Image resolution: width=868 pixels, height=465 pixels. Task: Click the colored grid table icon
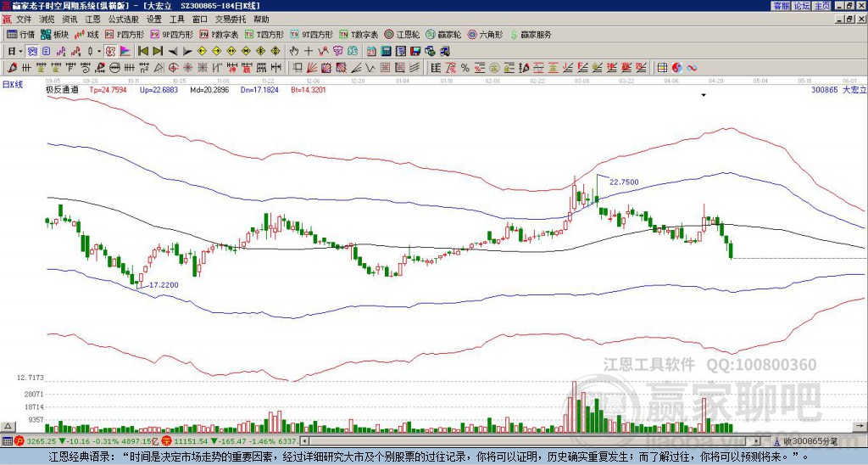coord(662,68)
